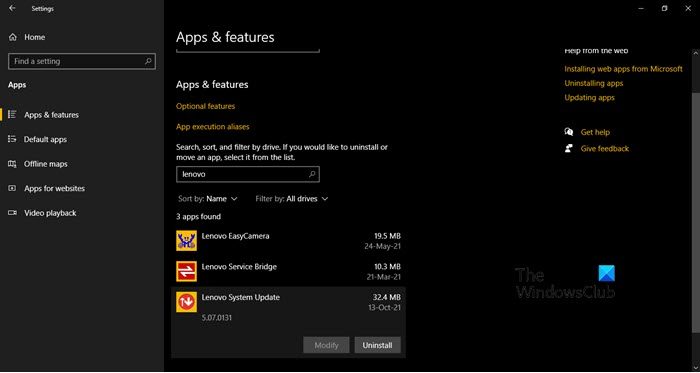Open Installing web apps from Microsoft link
The image size is (700, 373).
pyautogui.click(x=623, y=69)
